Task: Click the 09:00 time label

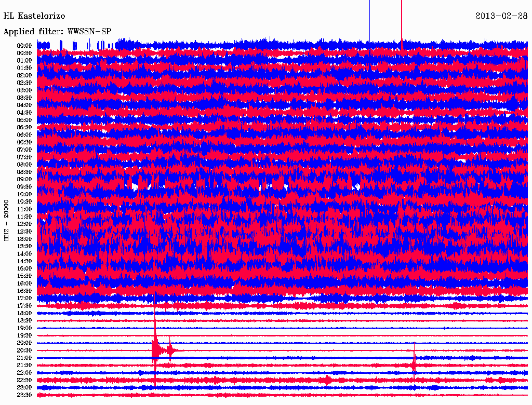Action: (24, 180)
